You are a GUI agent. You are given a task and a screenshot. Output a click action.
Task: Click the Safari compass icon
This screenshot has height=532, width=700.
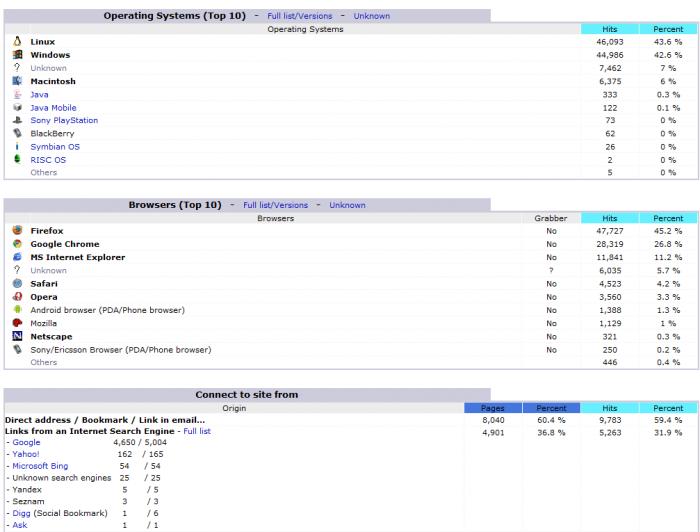coord(17,283)
